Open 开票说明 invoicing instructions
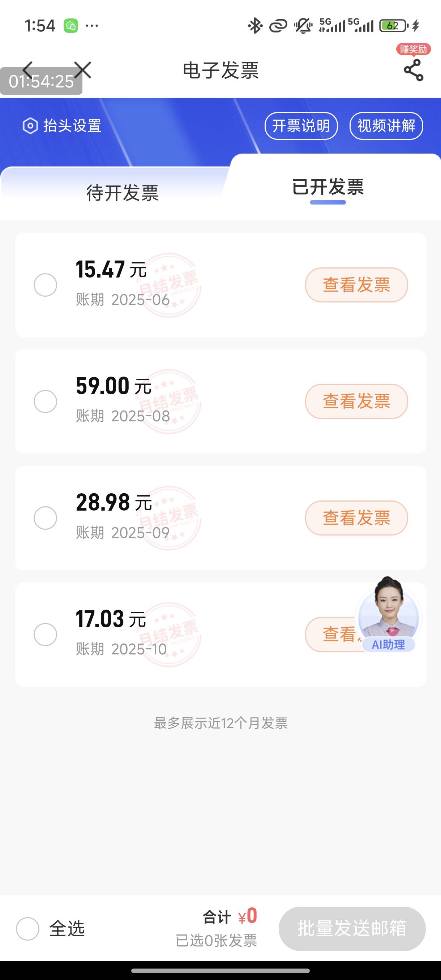The width and height of the screenshot is (441, 980). coord(301,126)
